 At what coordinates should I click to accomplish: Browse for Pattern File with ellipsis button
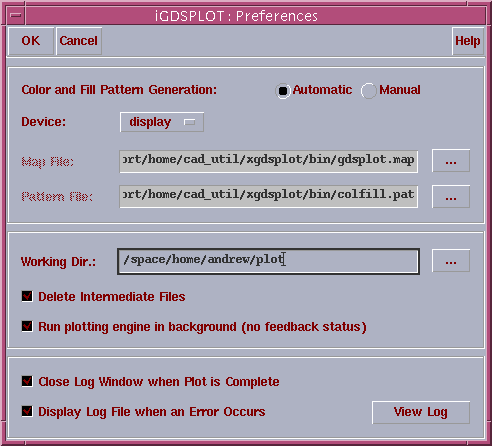pos(451,197)
